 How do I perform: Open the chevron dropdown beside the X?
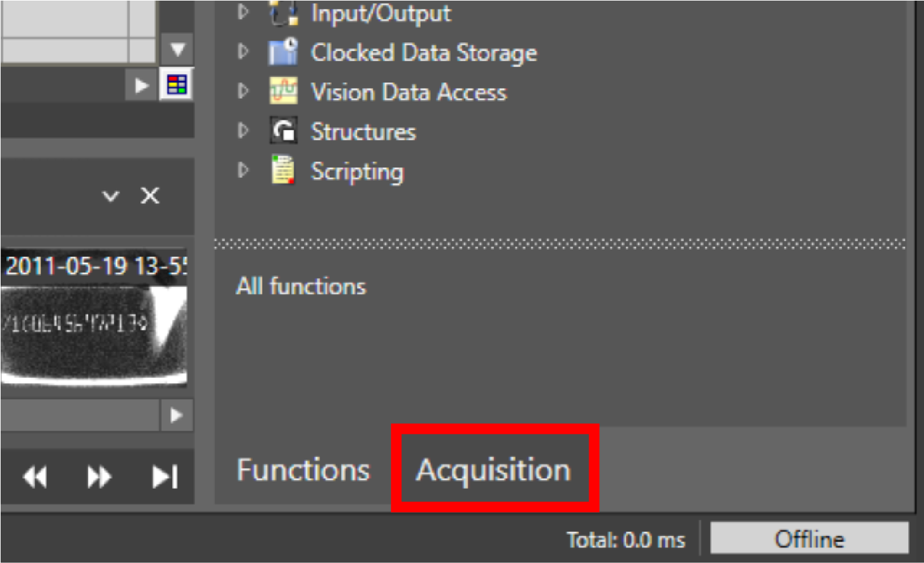111,196
